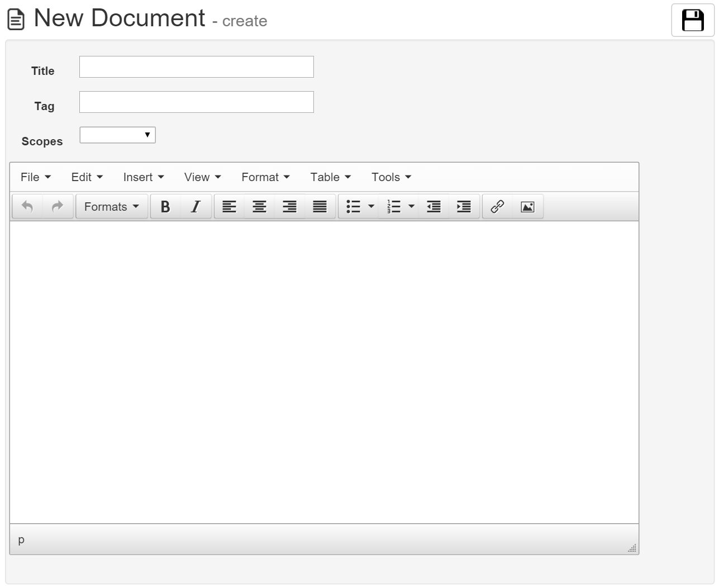Center align text

tap(259, 207)
